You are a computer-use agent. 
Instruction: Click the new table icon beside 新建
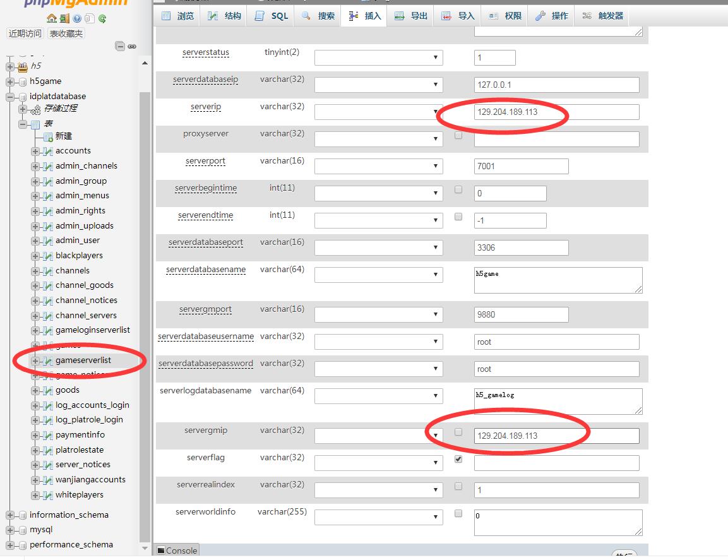tap(48, 137)
